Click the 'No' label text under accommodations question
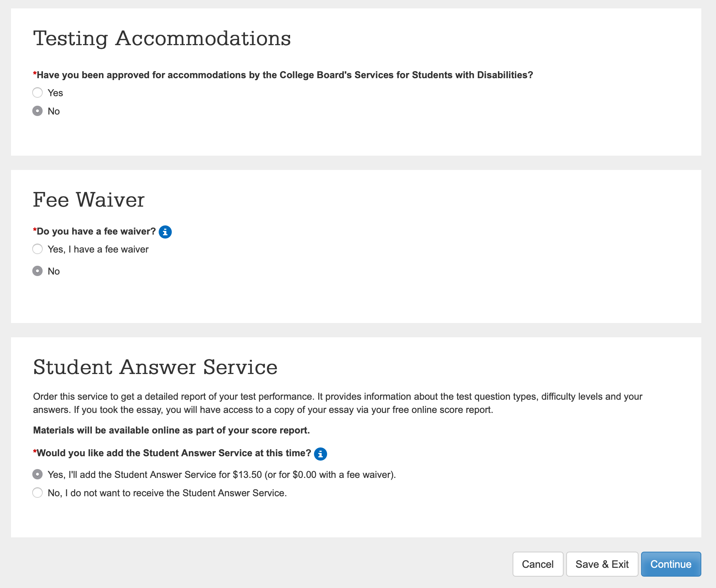This screenshot has height=588, width=716. [54, 112]
